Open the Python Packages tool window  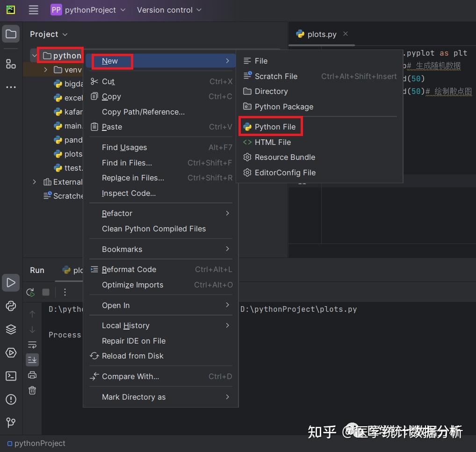click(x=11, y=306)
